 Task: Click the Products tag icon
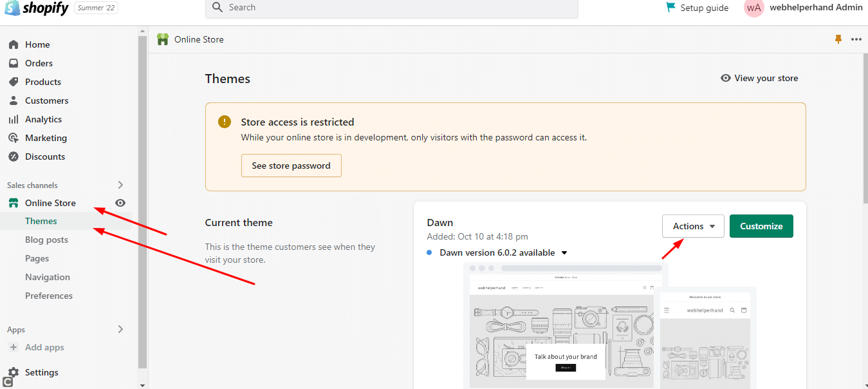pos(13,82)
